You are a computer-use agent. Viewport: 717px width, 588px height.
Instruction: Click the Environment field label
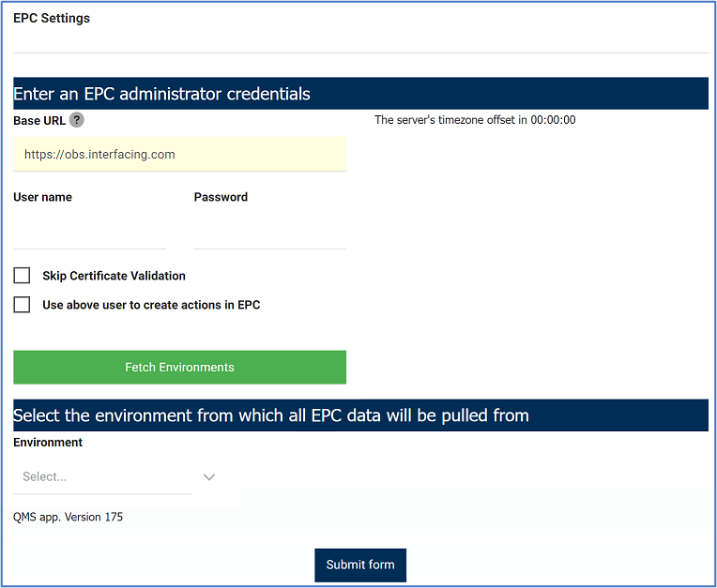point(48,442)
